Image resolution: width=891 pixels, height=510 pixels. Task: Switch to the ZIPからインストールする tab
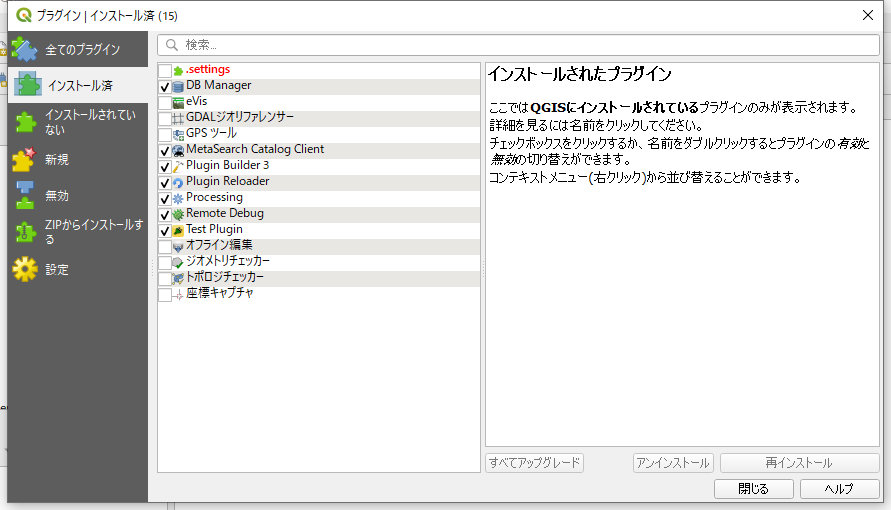[78, 231]
